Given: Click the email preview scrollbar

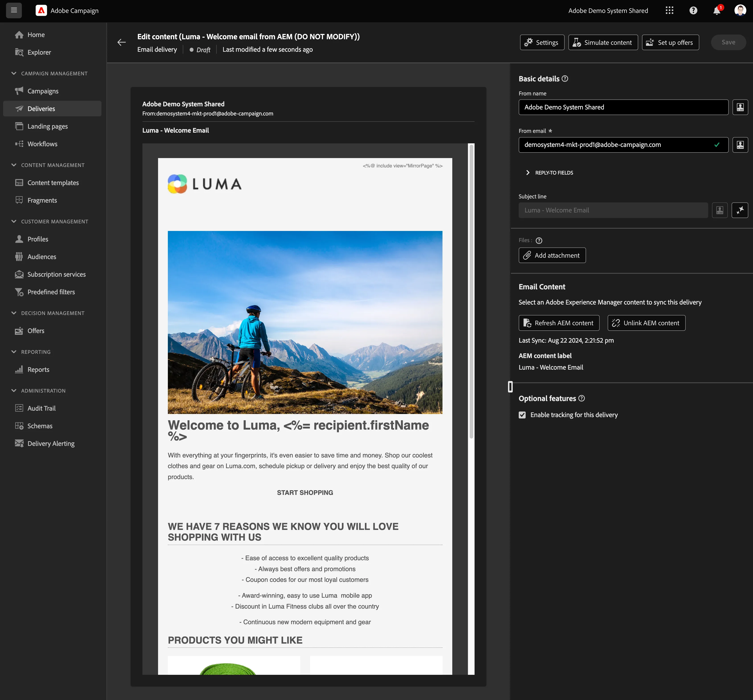Looking at the screenshot, I should pyautogui.click(x=471, y=292).
